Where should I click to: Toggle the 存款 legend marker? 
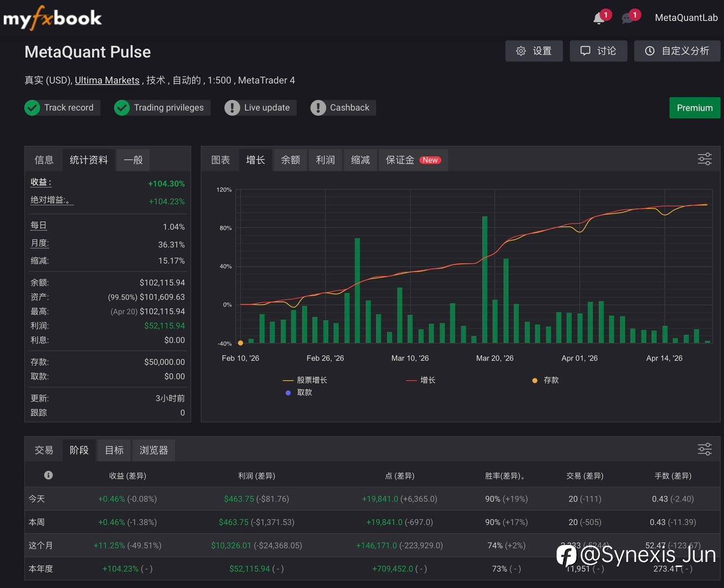coord(545,380)
